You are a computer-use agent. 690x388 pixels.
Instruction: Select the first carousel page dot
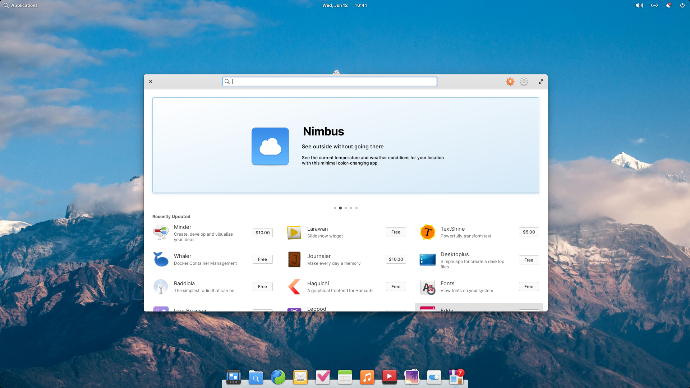(335, 208)
